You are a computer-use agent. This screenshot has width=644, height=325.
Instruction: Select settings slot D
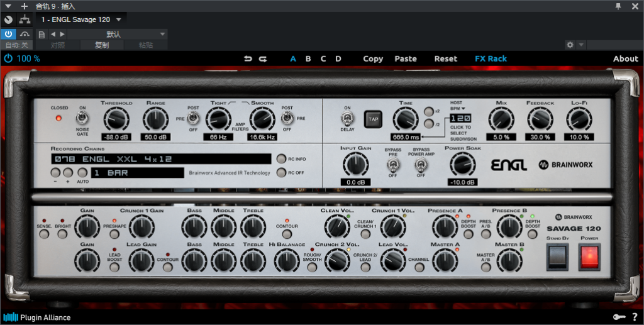coord(338,58)
